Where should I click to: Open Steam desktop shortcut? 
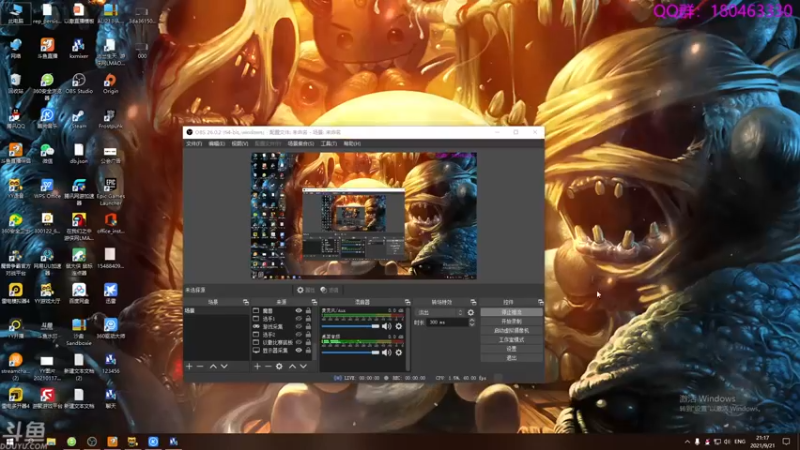point(79,119)
